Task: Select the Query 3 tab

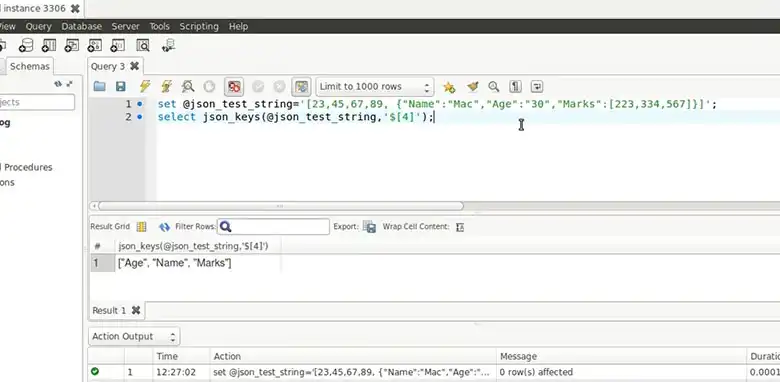Action: 108,66
